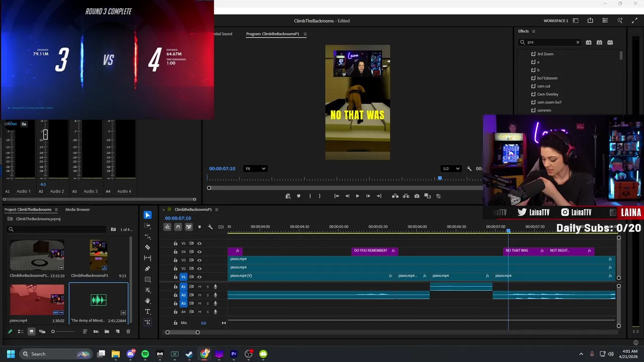Select the Hand tool
Viewport: 644px width, 362px height.
coord(147,301)
